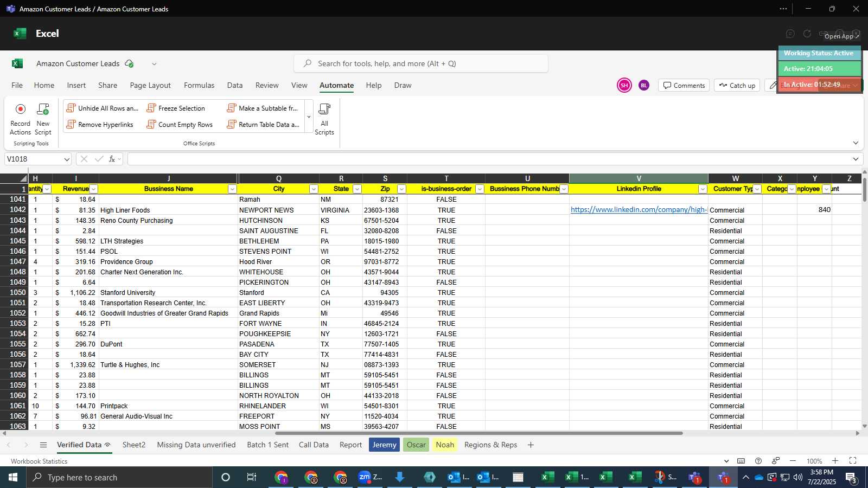Switch to the Formulas ribbon tab
Viewport: 868px width, 488px height.
click(199, 85)
